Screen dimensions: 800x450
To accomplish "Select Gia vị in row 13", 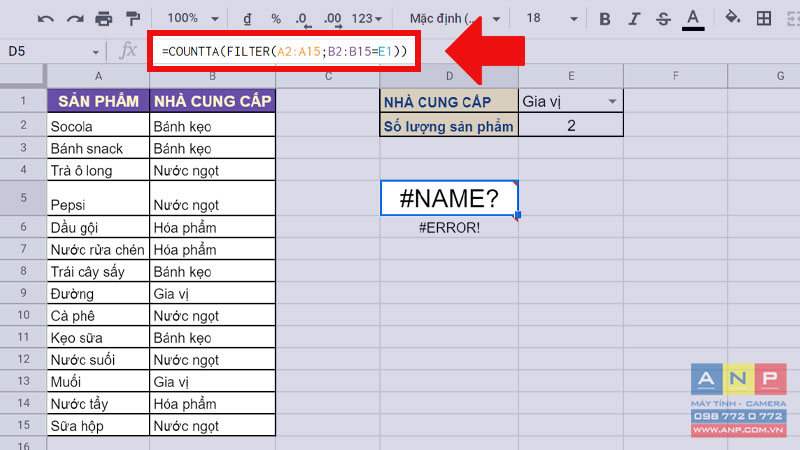I will (x=212, y=381).
